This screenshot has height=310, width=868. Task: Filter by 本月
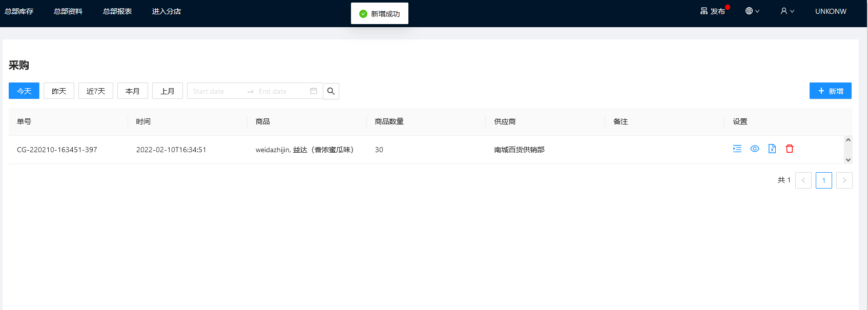(x=133, y=91)
